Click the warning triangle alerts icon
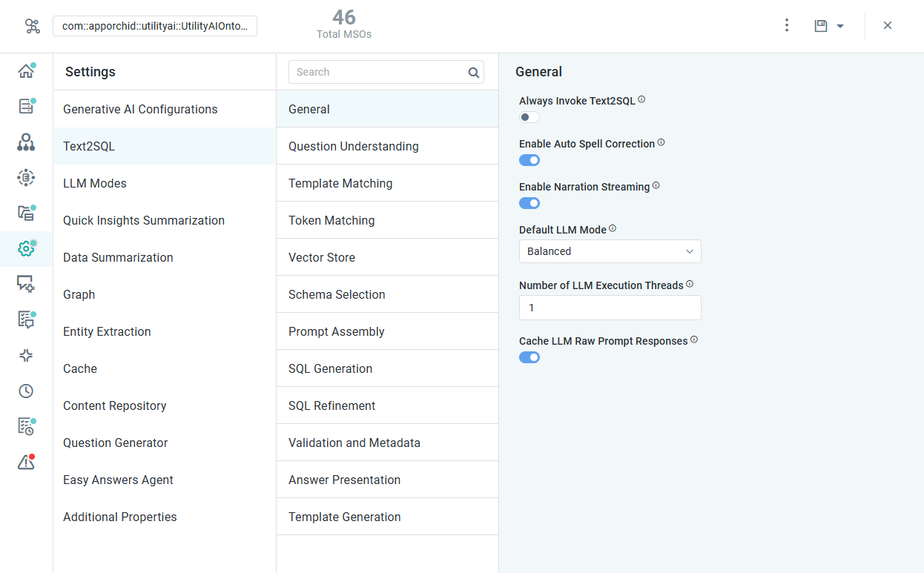This screenshot has width=924, height=573. [26, 463]
